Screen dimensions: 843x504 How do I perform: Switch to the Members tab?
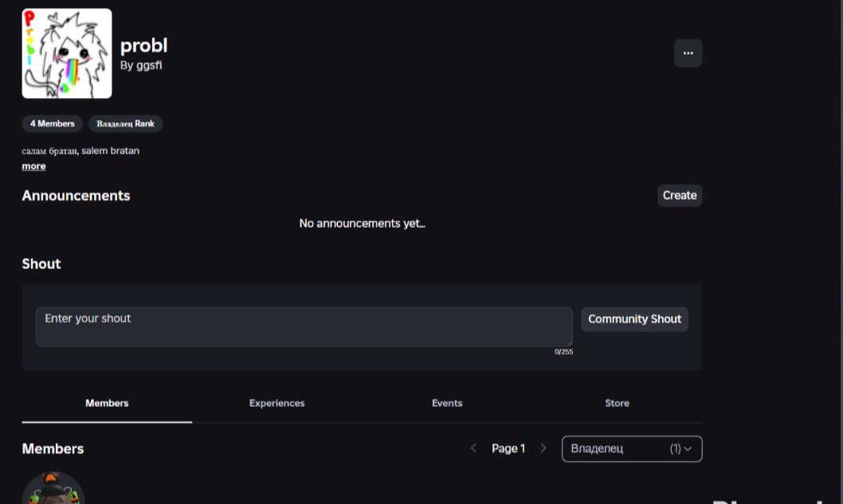107,403
